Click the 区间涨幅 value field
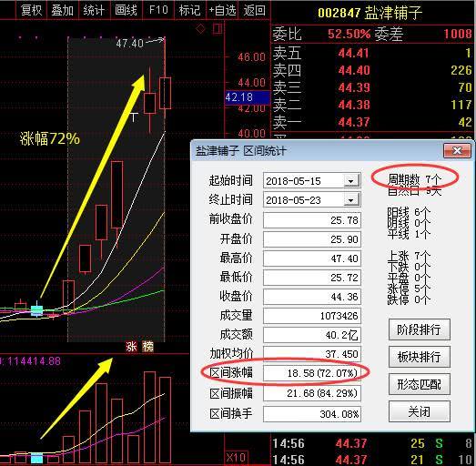 [x=312, y=373]
